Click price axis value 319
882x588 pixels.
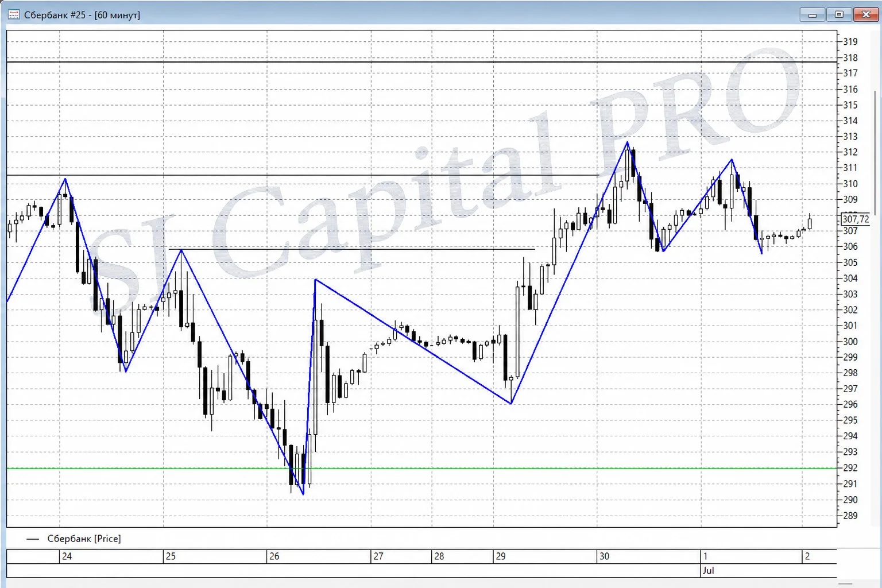point(850,41)
